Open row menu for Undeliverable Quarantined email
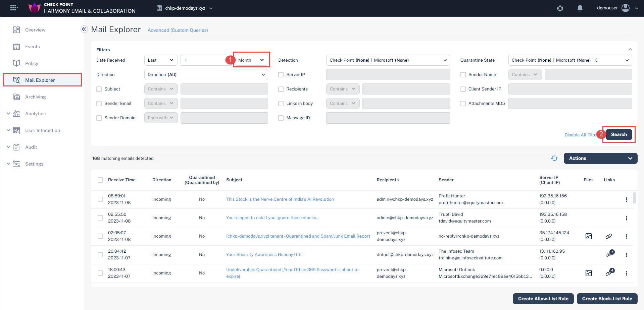 pyautogui.click(x=626, y=273)
